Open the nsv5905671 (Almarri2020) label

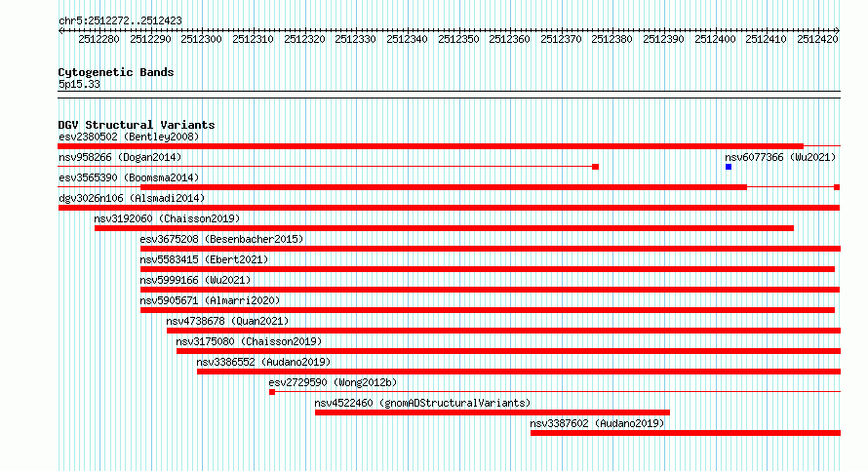[x=210, y=300]
